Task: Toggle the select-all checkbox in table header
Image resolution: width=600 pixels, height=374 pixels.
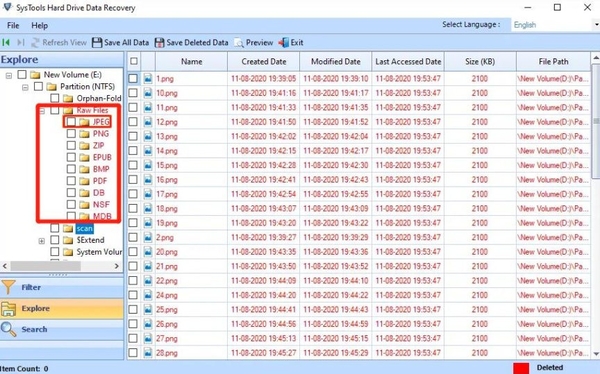Action: (134, 61)
